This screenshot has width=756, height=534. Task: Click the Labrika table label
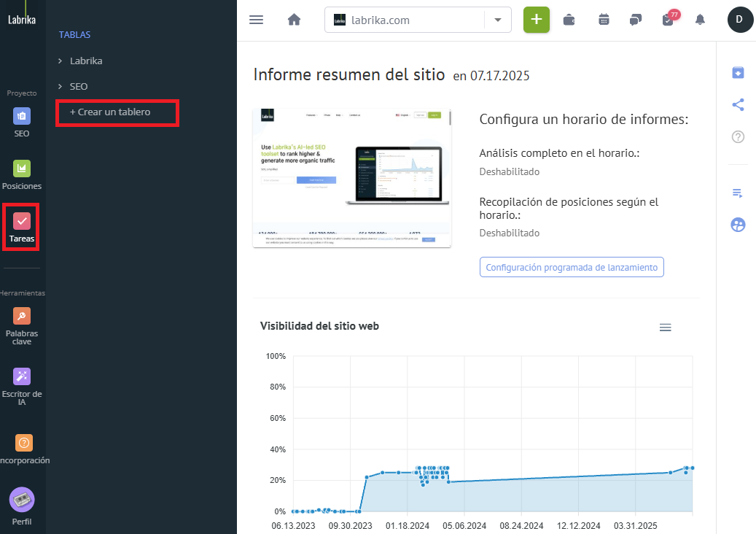tap(86, 61)
